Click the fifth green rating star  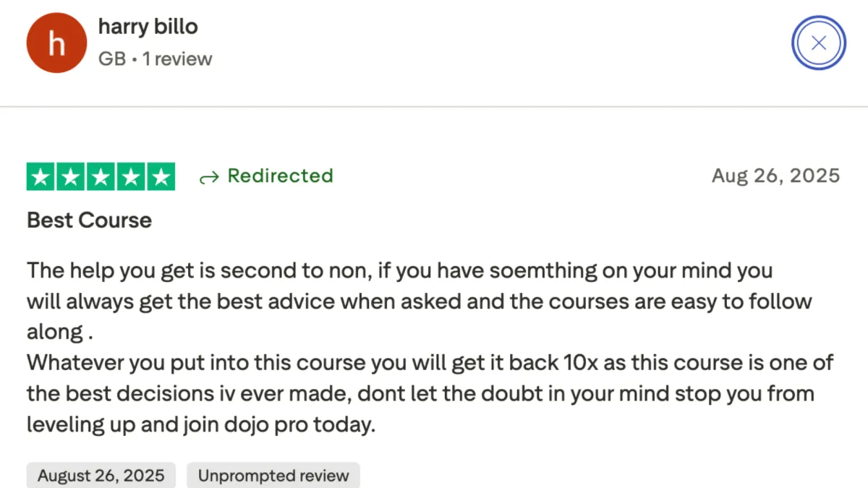(x=160, y=176)
